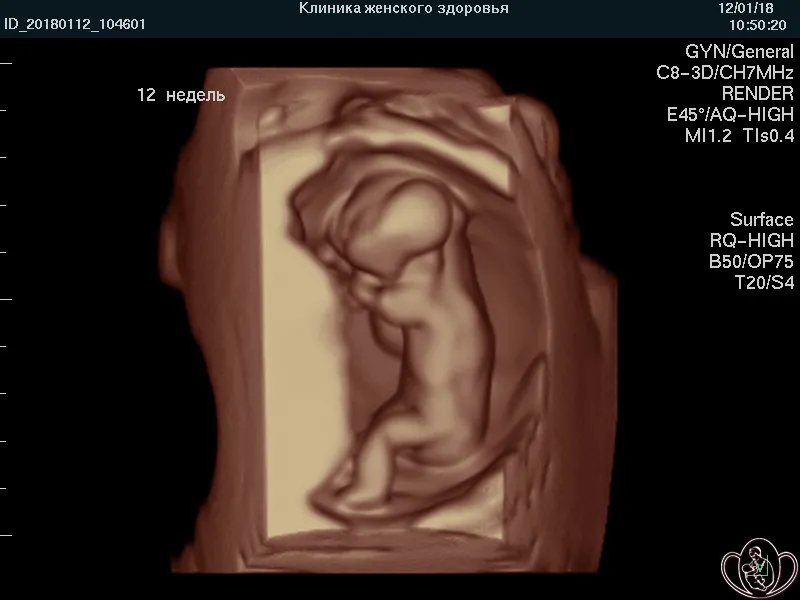Click the time 10:50:20

pyautogui.click(x=757, y=25)
